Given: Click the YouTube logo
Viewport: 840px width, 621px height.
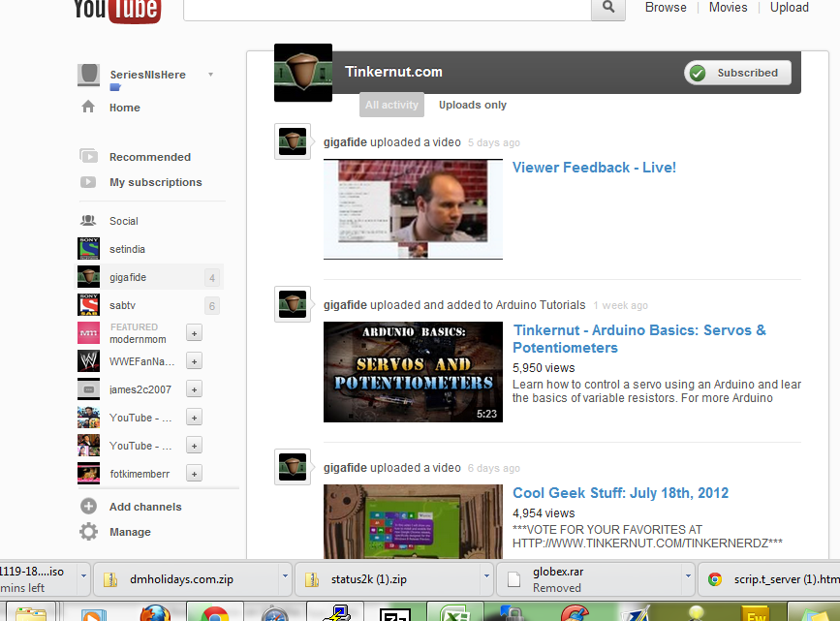Looking at the screenshot, I should (117, 11).
